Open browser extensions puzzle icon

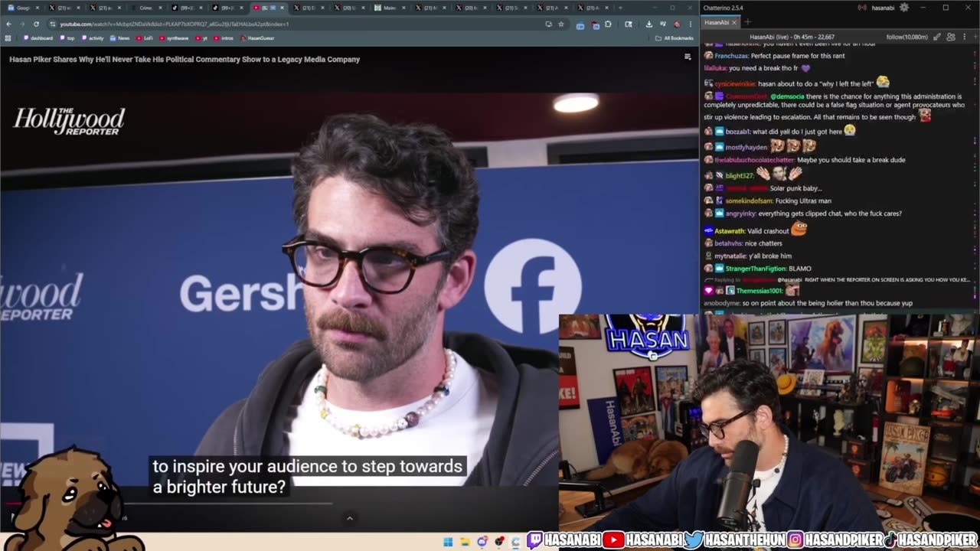pos(609,24)
